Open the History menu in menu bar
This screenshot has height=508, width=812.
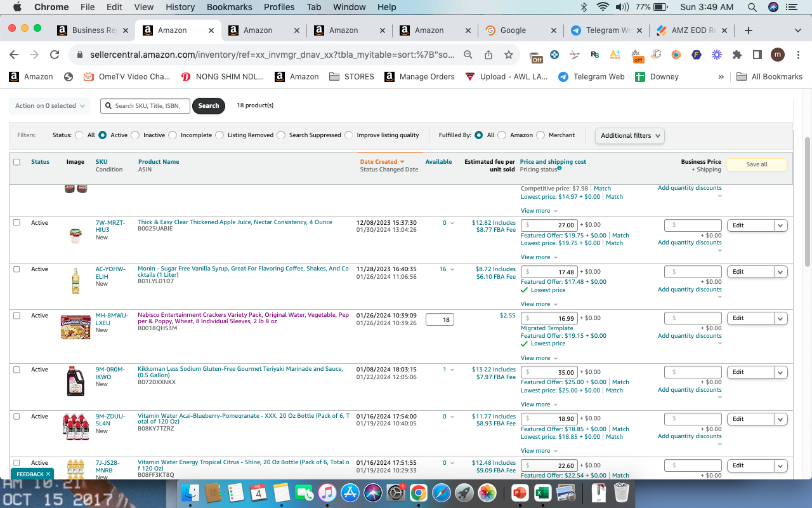point(180,7)
